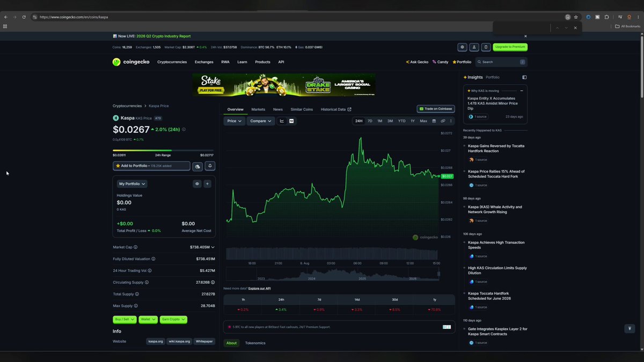Copy the chart link icon

443,121
